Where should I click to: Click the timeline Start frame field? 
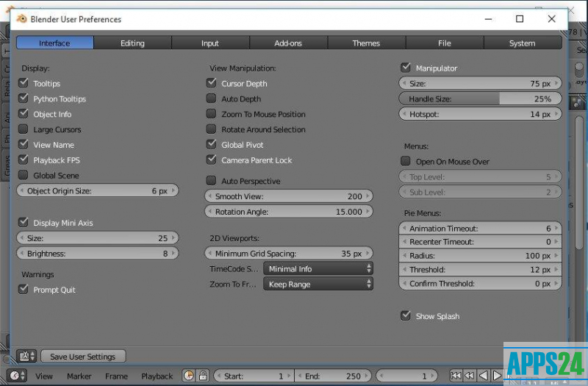pos(254,376)
